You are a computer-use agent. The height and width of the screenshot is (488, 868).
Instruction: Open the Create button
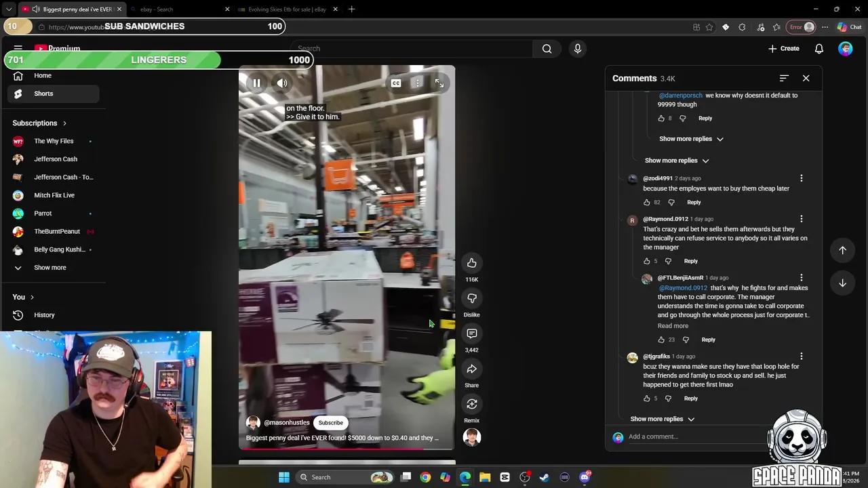tap(784, 49)
